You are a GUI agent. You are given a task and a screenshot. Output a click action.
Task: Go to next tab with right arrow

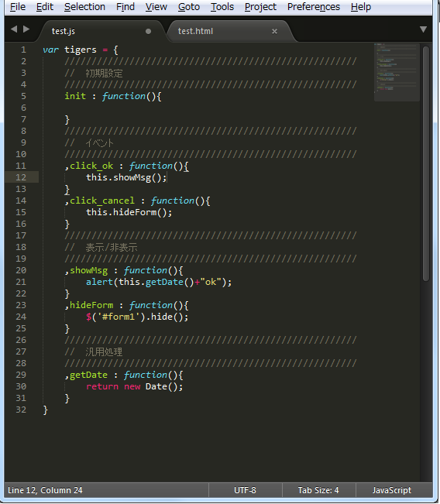26,29
